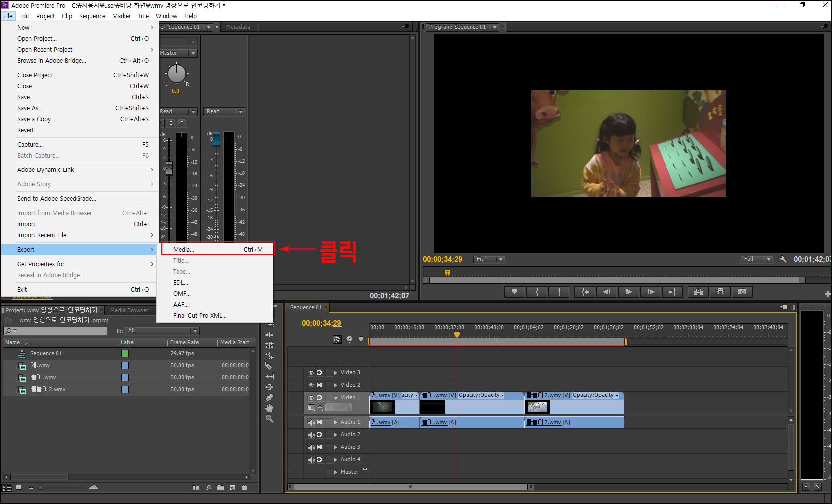This screenshot has height=504, width=832.
Task: Click Final Cut Pro XML... export option
Action: click(x=200, y=316)
